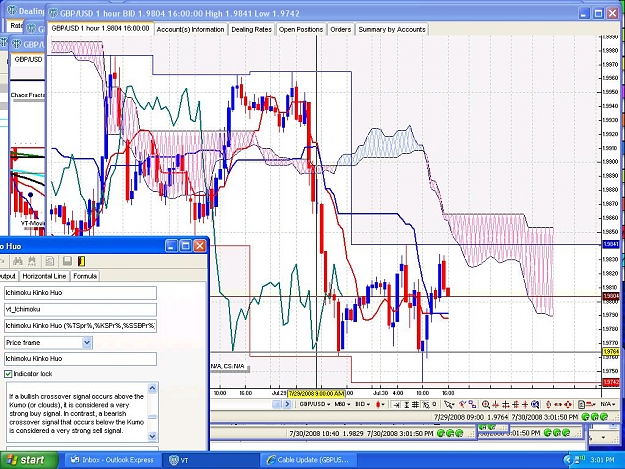
Task: Click the red four-way expand icon
Action: pos(568,404)
